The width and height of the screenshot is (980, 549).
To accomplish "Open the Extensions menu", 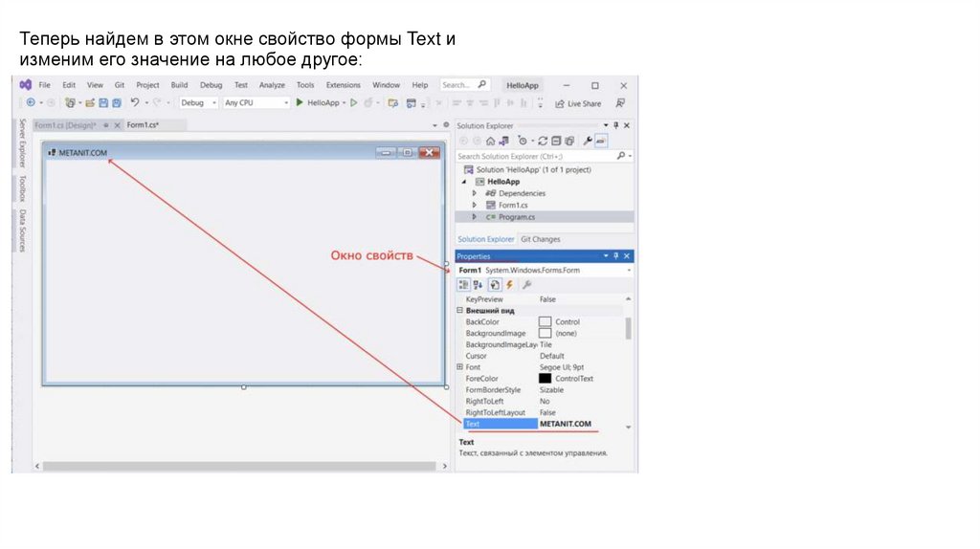I will click(344, 85).
